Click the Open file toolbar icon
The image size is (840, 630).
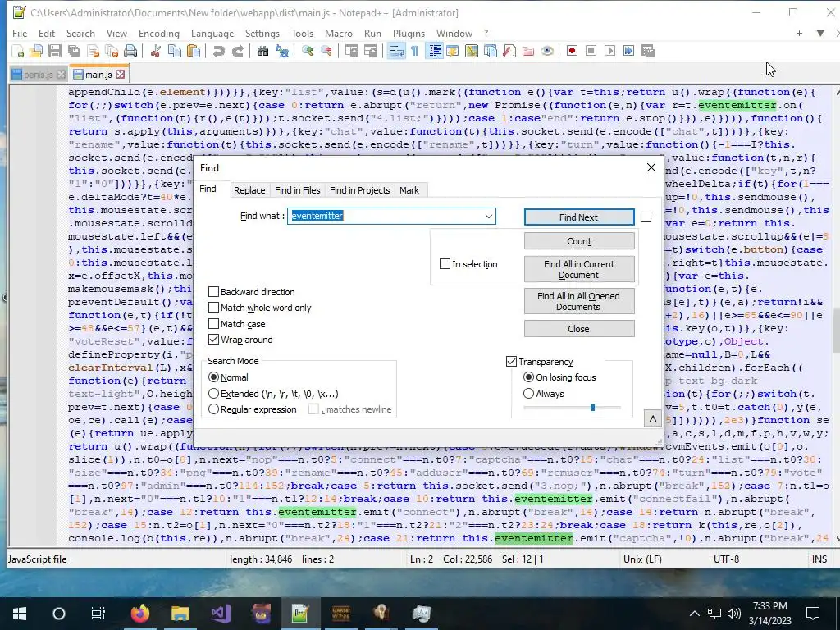[36, 51]
